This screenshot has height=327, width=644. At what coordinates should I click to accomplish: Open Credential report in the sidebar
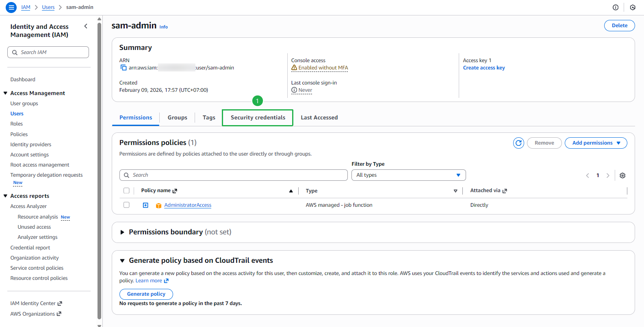30,248
